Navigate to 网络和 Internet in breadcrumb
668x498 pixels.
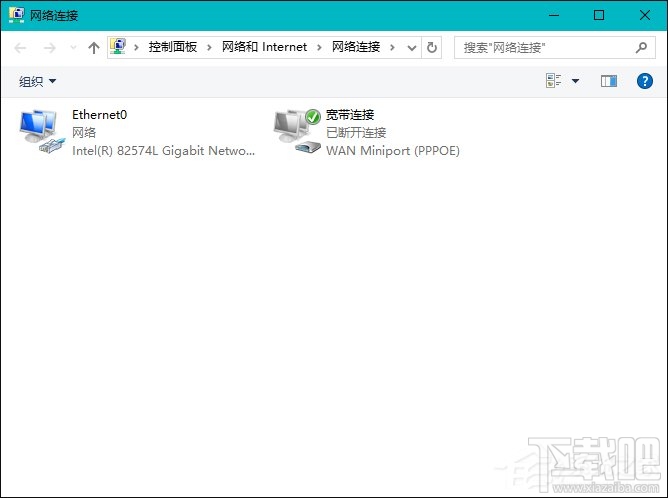tap(264, 47)
